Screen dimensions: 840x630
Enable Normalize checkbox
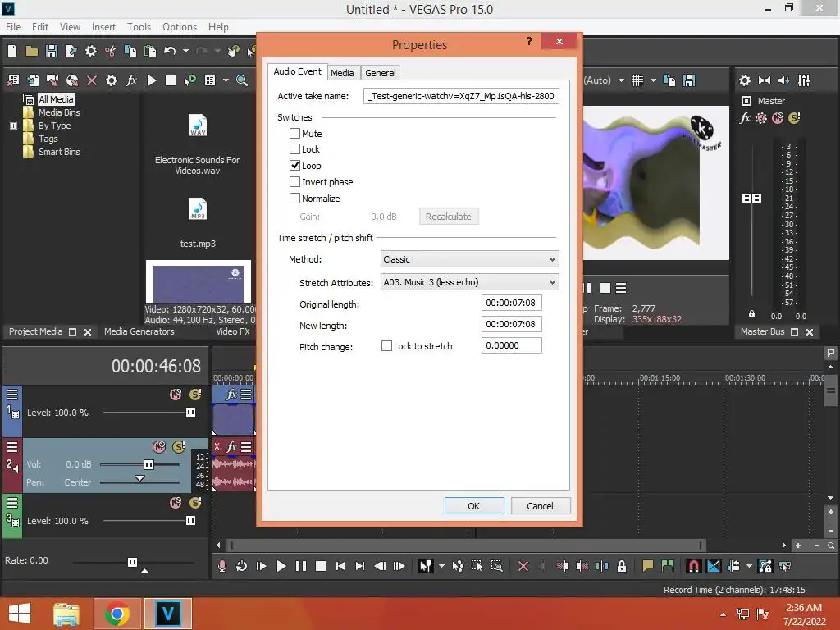(294, 199)
